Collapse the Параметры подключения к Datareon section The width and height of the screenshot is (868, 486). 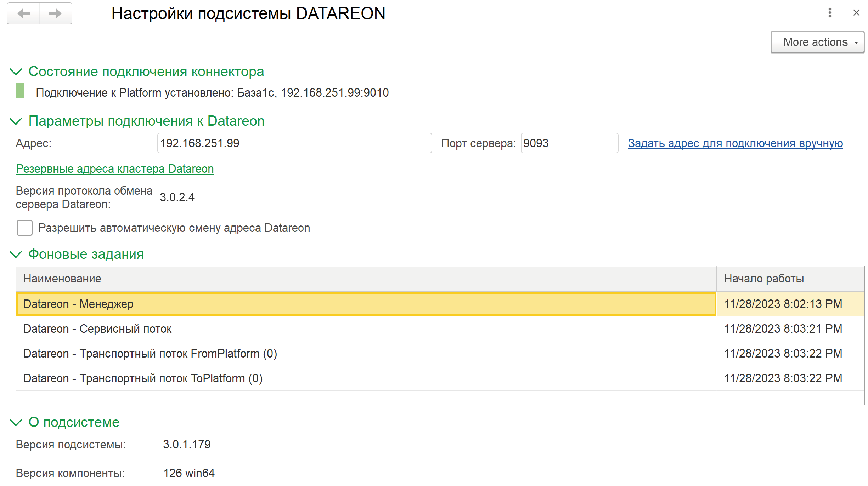tap(16, 121)
